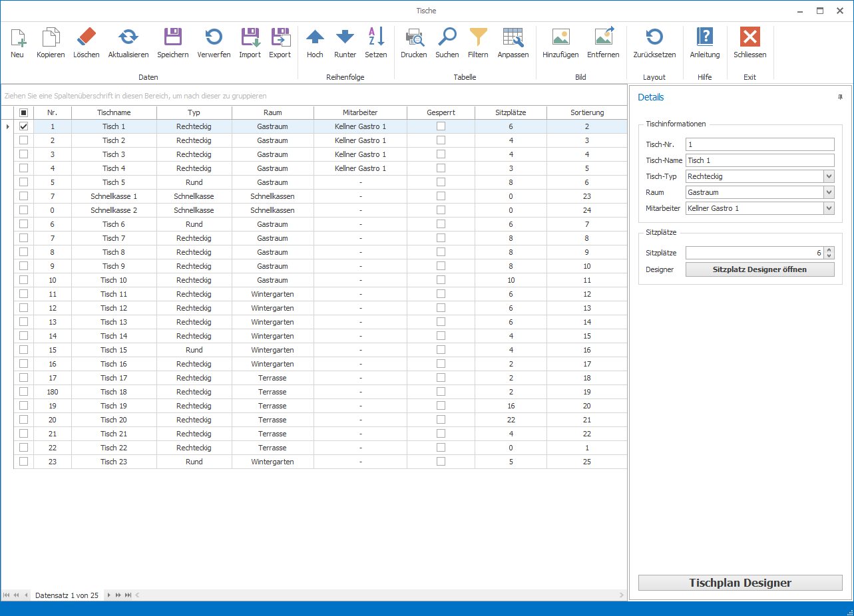
Task: Click Wintergarten cell in Tisch 11 row
Action: (273, 294)
